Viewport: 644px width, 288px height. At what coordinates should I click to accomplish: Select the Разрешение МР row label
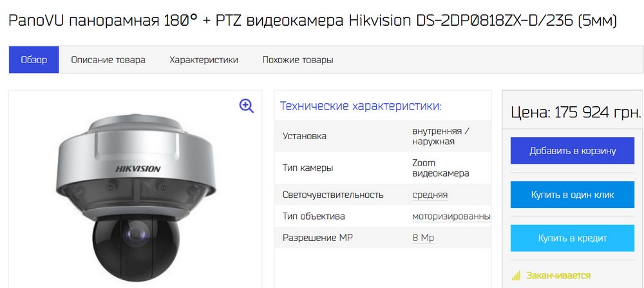pyautogui.click(x=317, y=238)
